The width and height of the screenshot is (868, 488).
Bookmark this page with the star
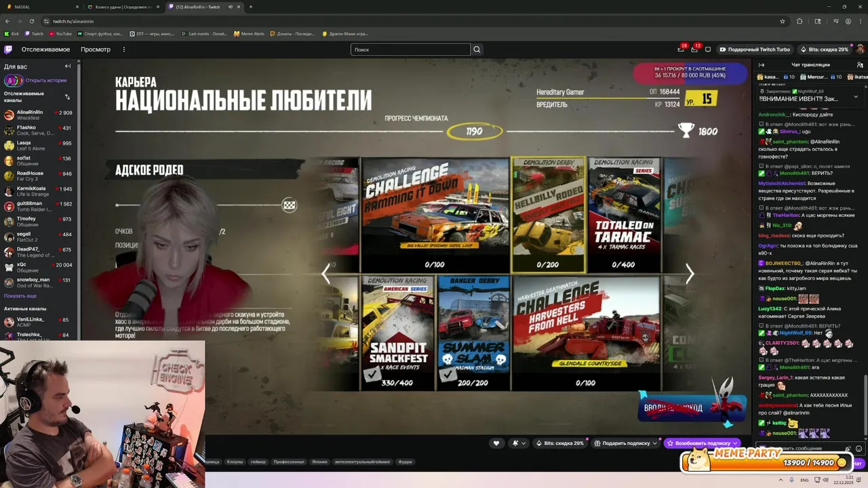(x=783, y=21)
